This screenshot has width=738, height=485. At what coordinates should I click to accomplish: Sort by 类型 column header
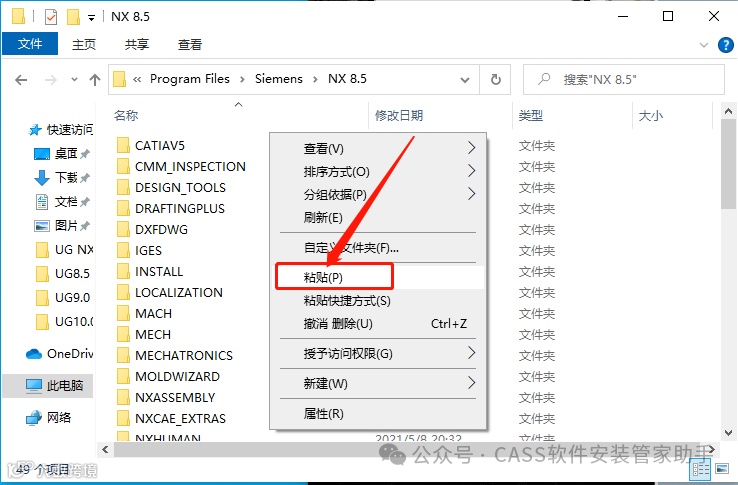[x=531, y=115]
